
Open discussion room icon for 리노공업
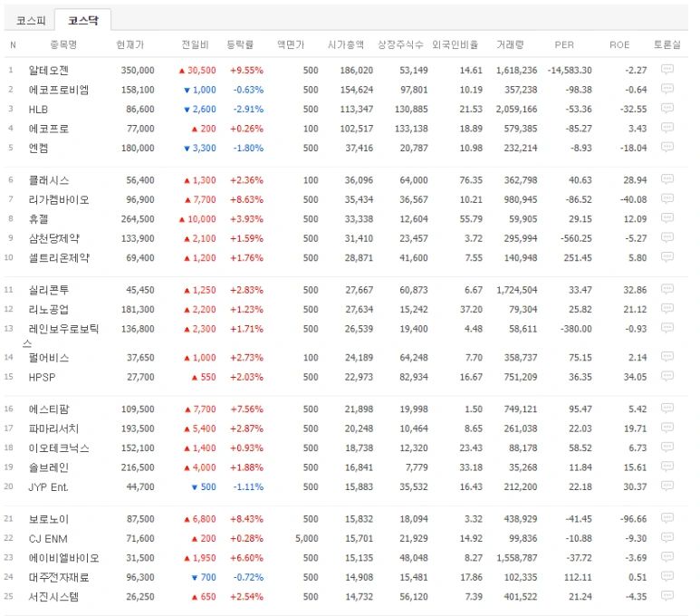667,309
